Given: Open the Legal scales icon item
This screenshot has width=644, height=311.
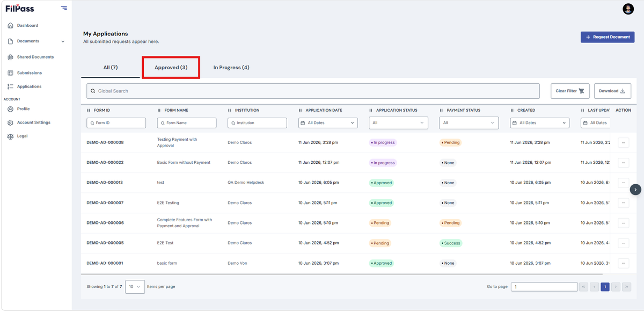Looking at the screenshot, I should pyautogui.click(x=11, y=136).
